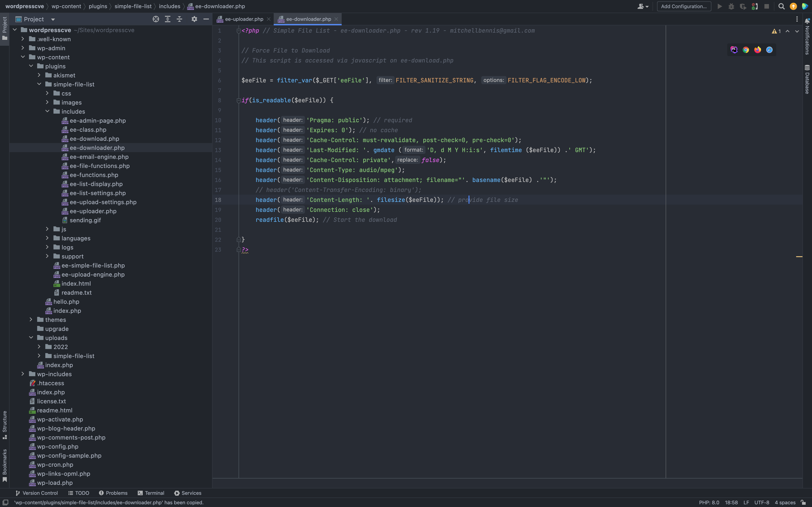Click Collapse All in the Project panel
This screenshot has height=507, width=812.
click(179, 19)
